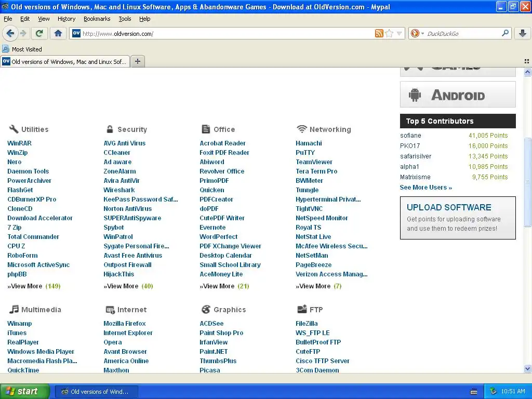Switch to Mypal taskbar button

96,392
